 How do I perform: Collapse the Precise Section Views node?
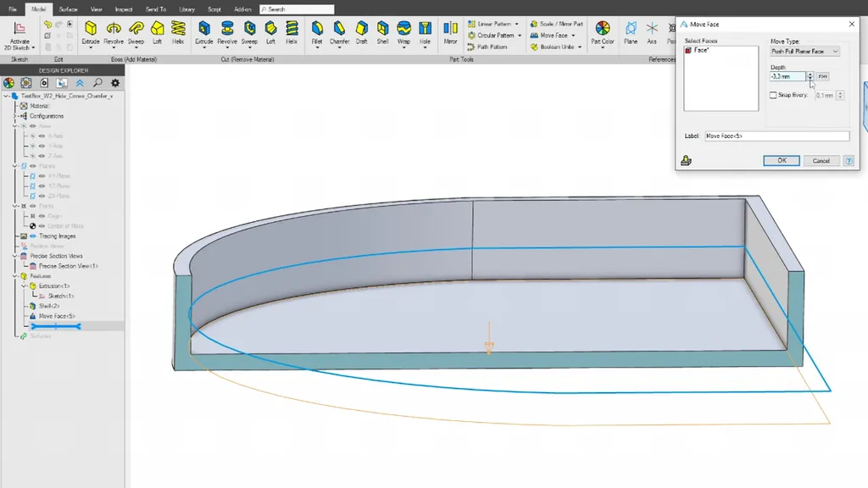(x=15, y=256)
